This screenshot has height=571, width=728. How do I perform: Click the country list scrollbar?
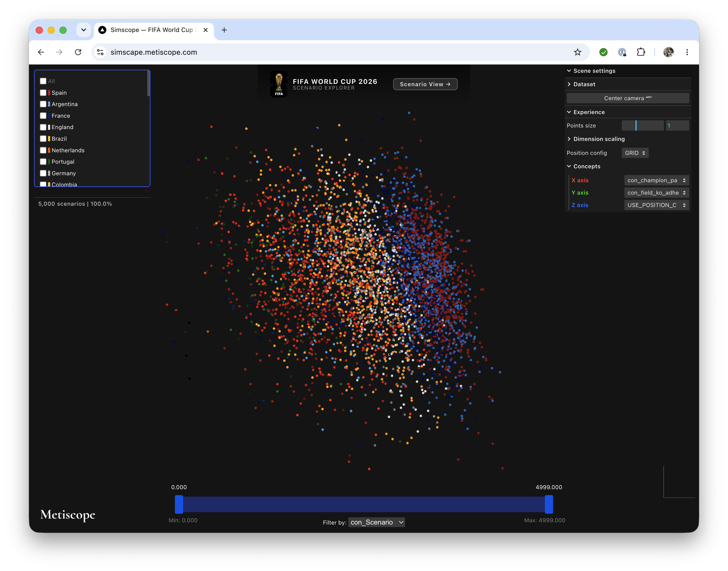(x=148, y=84)
